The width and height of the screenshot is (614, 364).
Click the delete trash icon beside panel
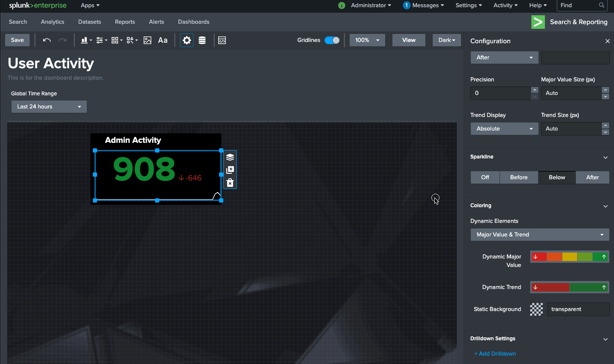(x=230, y=183)
